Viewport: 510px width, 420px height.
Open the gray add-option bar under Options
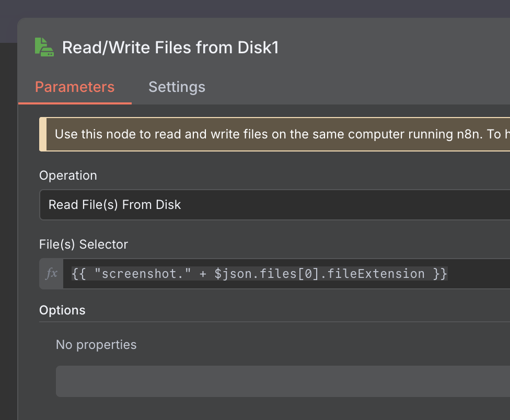point(283,381)
